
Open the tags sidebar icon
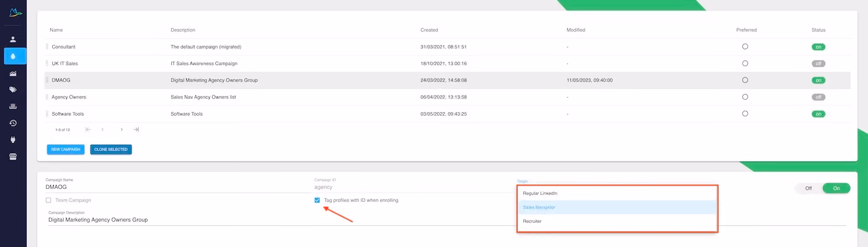pos(13,90)
